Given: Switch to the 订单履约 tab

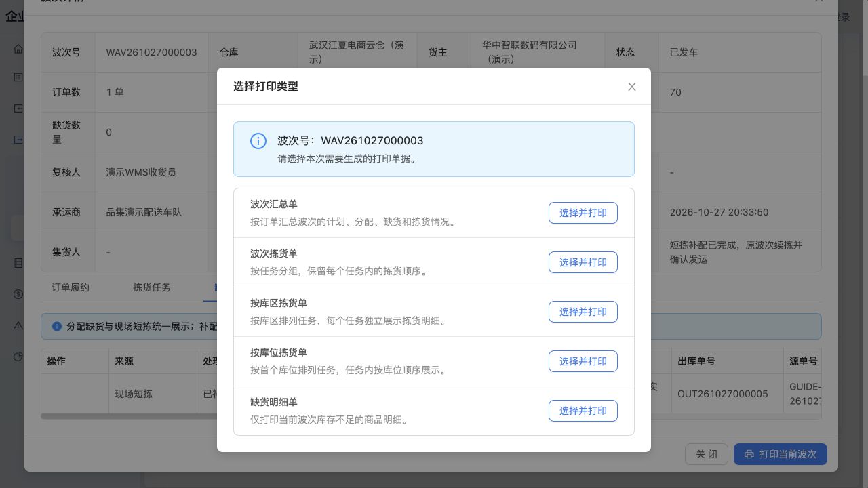Looking at the screenshot, I should coord(71,287).
